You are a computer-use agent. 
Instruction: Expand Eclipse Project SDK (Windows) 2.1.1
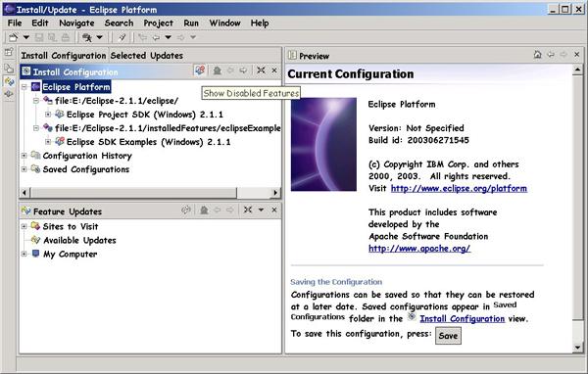click(48, 114)
